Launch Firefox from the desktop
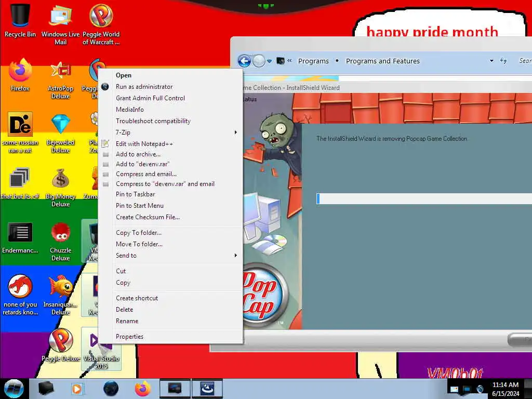The width and height of the screenshot is (532, 399). coord(20,75)
